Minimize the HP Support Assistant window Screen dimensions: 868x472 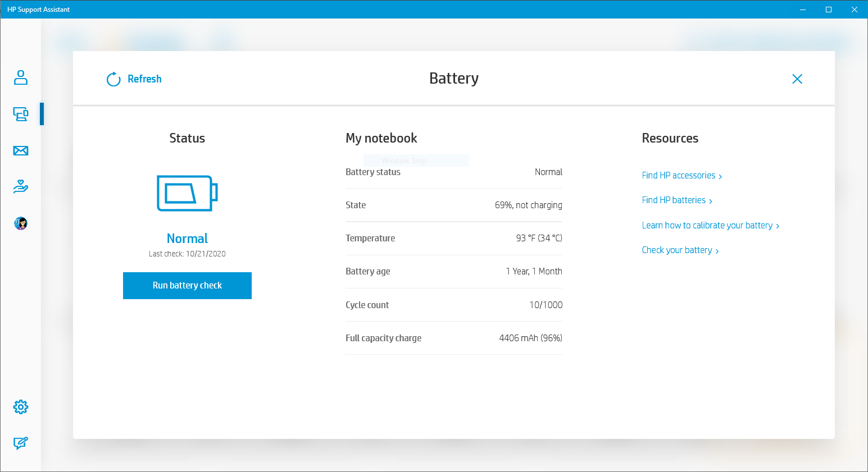coord(802,9)
